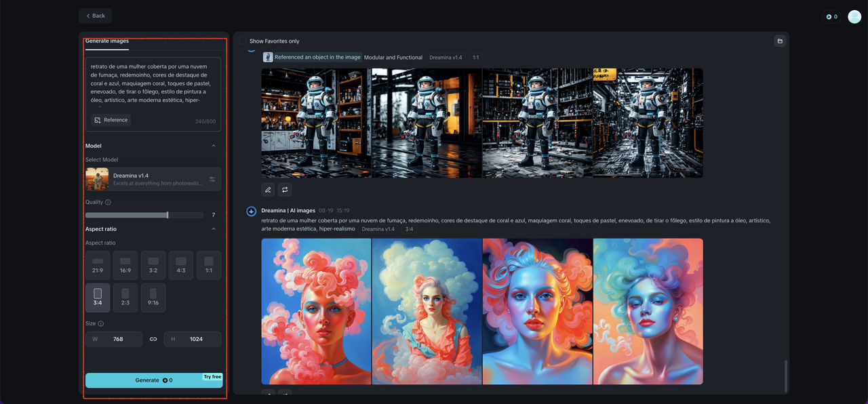The image size is (868, 404).
Task: Select the 1:1 aspect ratio
Action: click(209, 265)
